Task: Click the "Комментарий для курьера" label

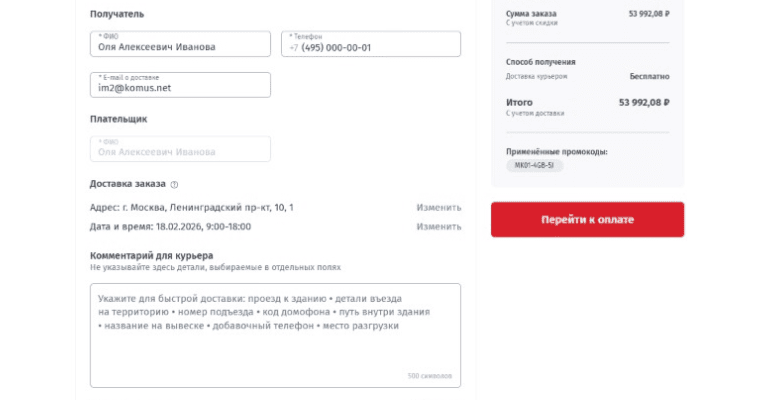Action: (151, 256)
